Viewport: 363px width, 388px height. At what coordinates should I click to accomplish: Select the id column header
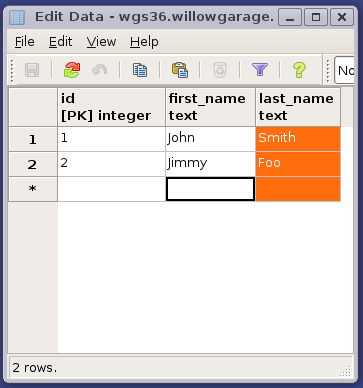111,107
